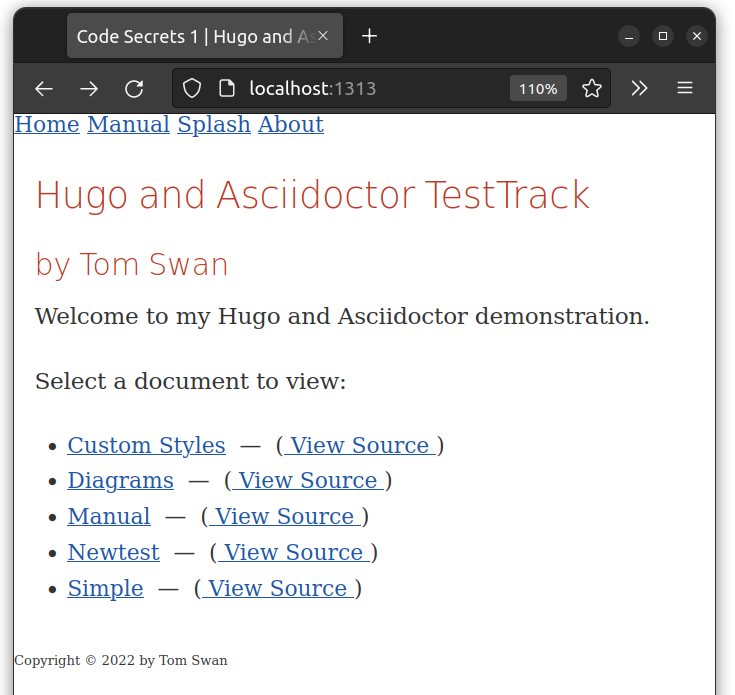735x695 pixels.
Task: View Source for Diagrams
Action: (x=308, y=481)
